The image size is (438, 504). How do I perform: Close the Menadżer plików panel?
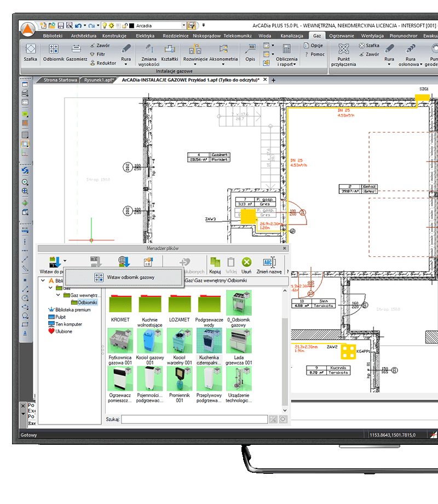point(284,248)
